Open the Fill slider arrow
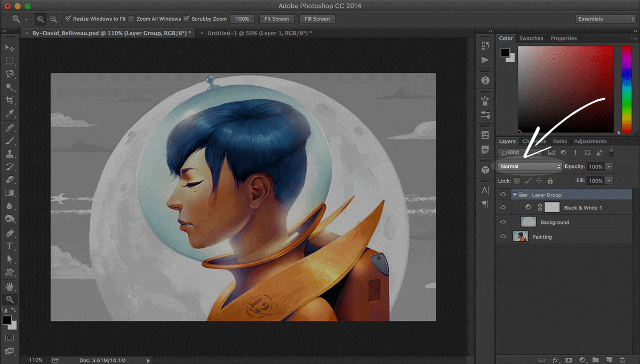This screenshot has width=640, height=364. 609,181
